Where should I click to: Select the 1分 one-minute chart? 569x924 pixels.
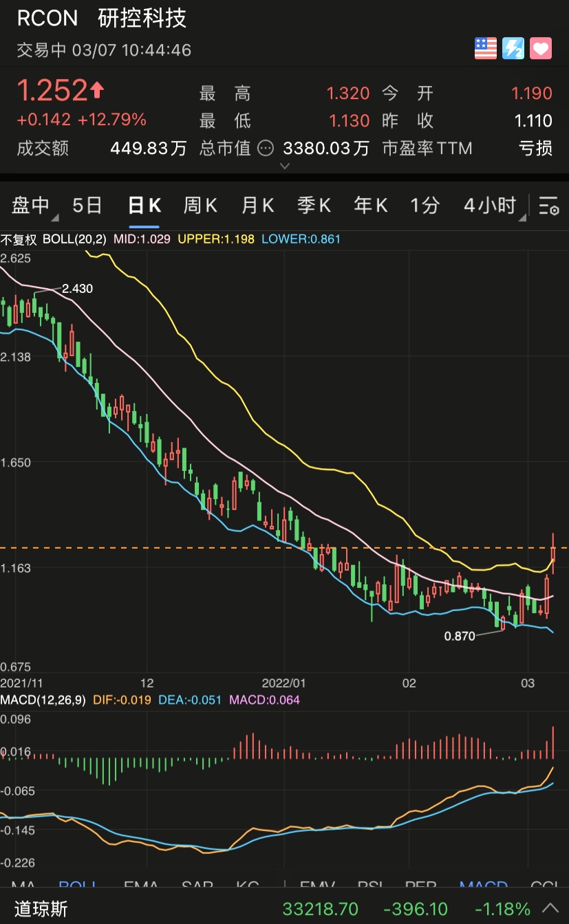(x=425, y=205)
